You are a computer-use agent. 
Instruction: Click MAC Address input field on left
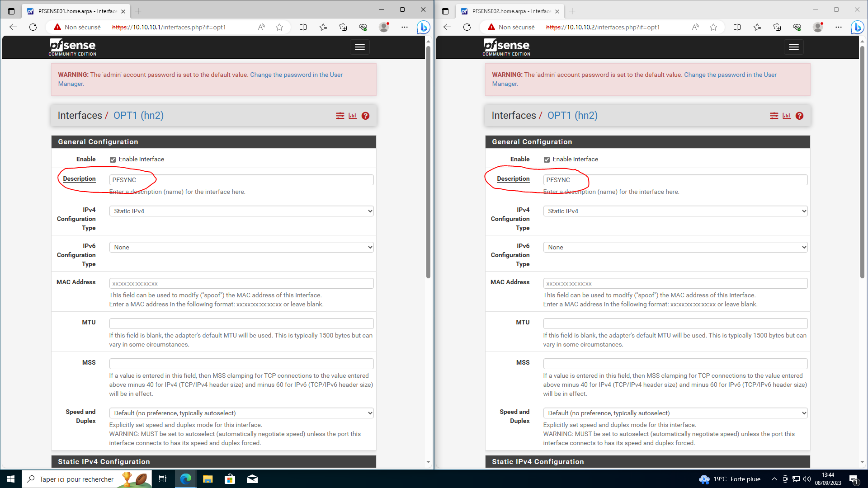(x=241, y=284)
